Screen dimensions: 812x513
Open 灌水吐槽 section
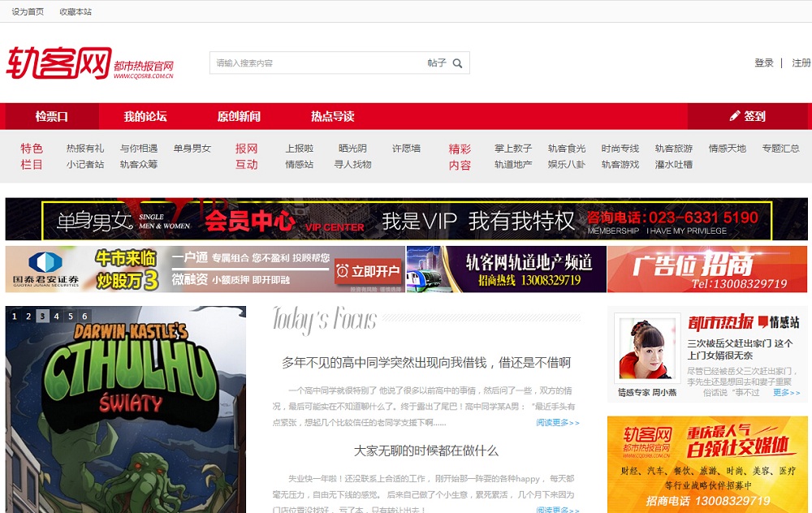pos(674,165)
